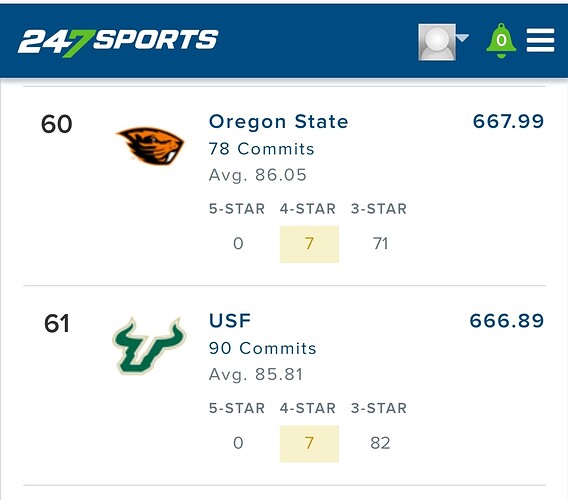This screenshot has width=568, height=500.
Task: Open the USF team link
Action: pos(230,321)
